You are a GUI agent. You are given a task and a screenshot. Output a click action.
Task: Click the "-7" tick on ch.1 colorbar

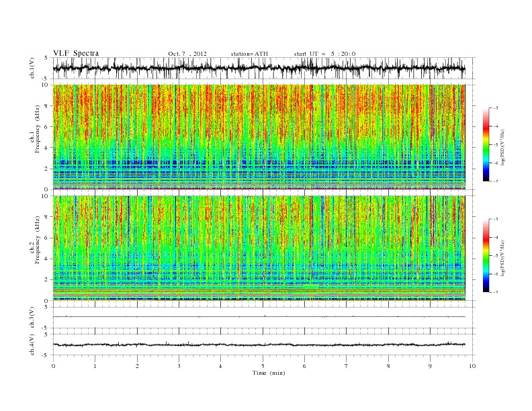[496, 181]
